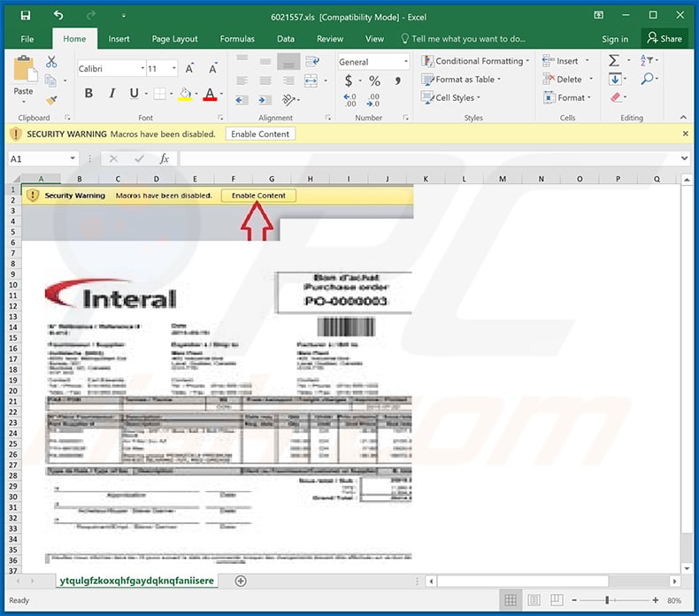Increase indent in Alignment group
Viewport: 699px width, 616px height.
click(x=265, y=100)
